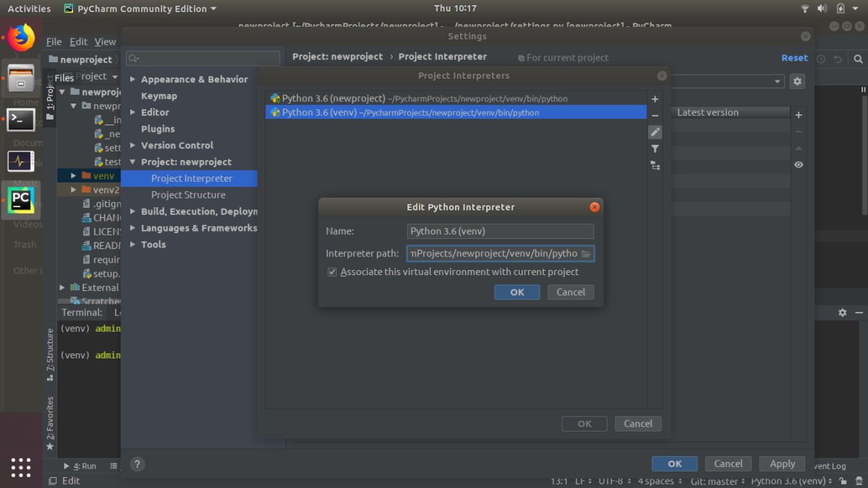Open PyCharm Community Edition app menu
Image resolution: width=868 pixels, height=488 pixels.
pyautogui.click(x=140, y=9)
